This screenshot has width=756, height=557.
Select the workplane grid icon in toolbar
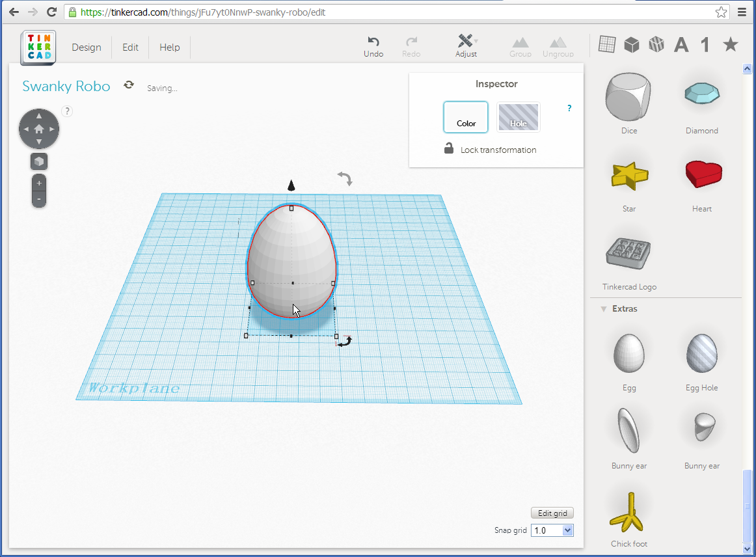[606, 44]
